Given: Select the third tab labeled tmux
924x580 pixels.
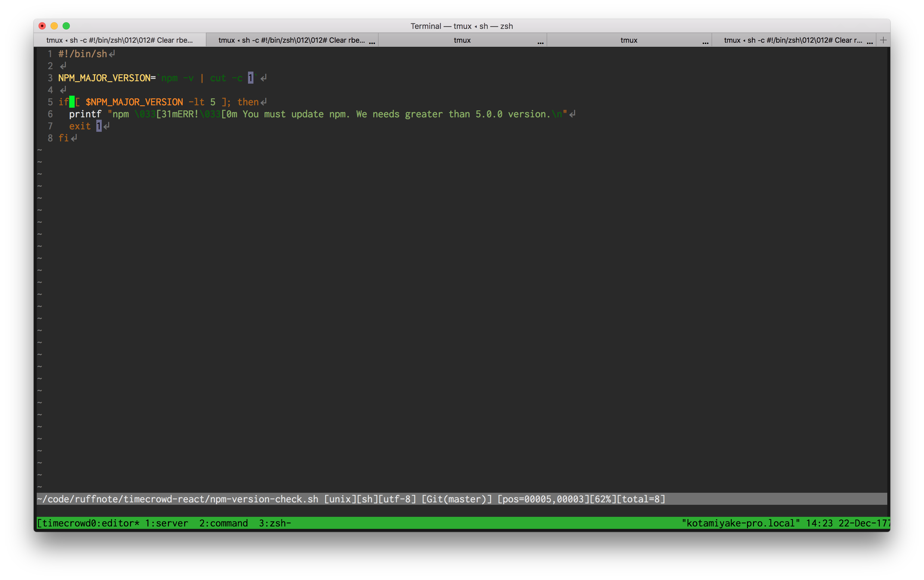Looking at the screenshot, I should pos(462,40).
